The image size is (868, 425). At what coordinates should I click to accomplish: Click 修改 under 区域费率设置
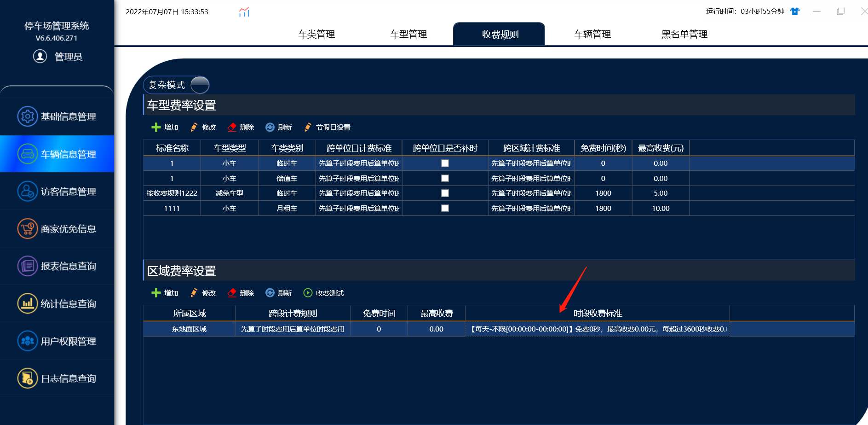coord(203,293)
